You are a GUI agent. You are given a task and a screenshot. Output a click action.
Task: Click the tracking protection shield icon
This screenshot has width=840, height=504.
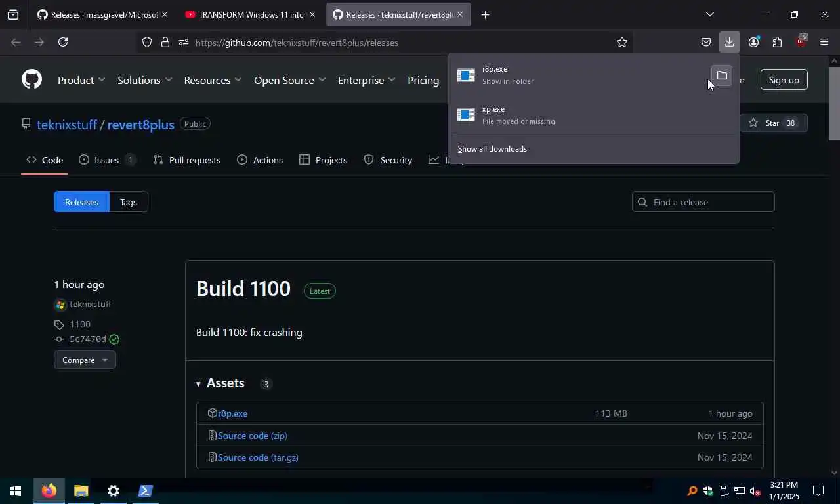click(147, 42)
